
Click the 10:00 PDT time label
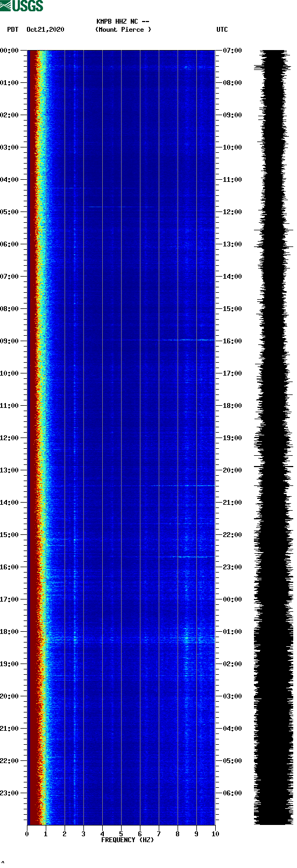pos(10,373)
